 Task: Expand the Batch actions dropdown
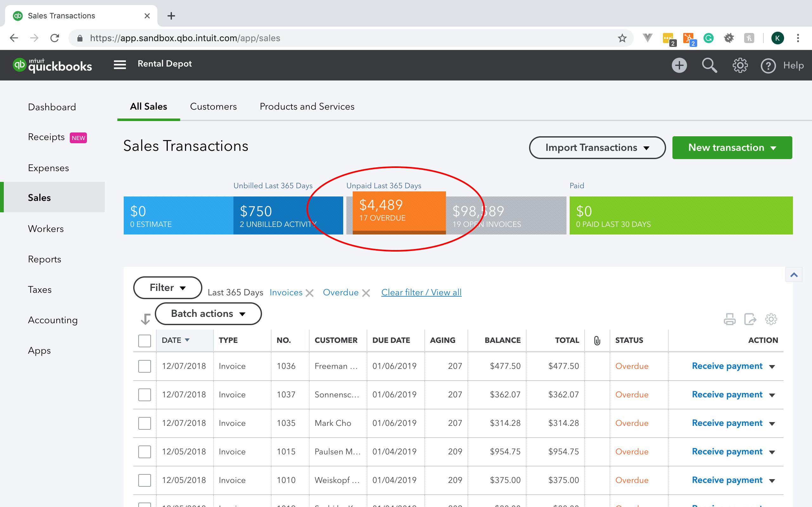(x=208, y=314)
